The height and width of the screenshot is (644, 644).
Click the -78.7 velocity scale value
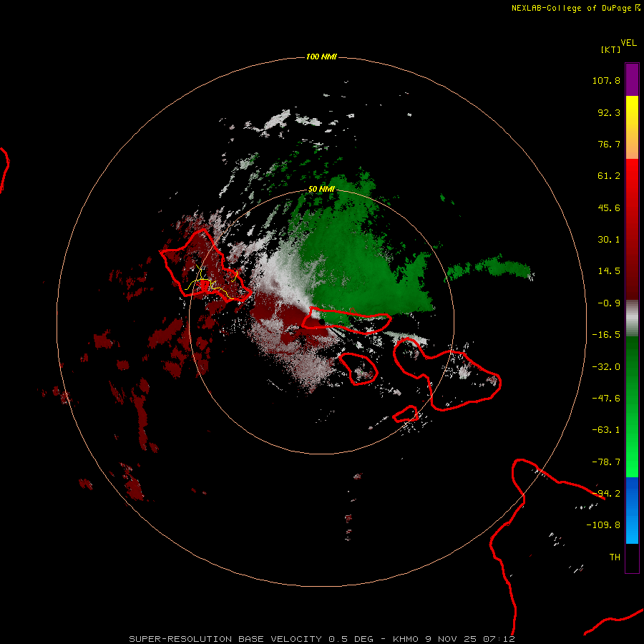coord(606,462)
